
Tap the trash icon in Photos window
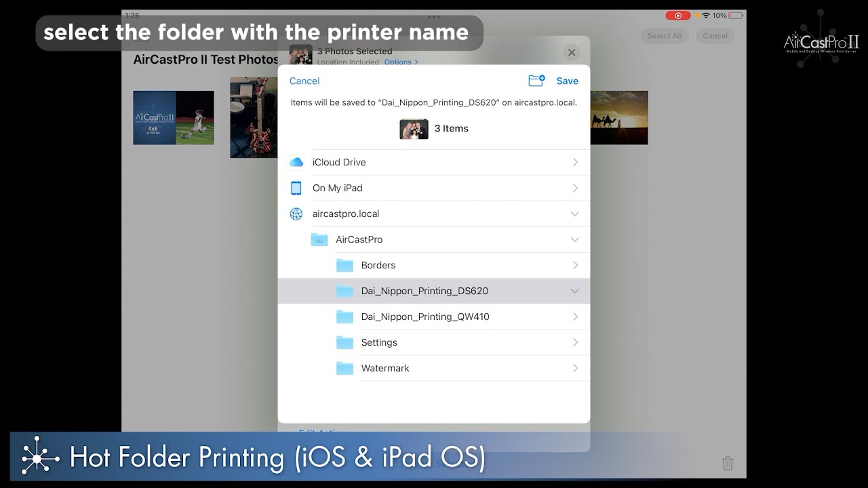(x=728, y=464)
